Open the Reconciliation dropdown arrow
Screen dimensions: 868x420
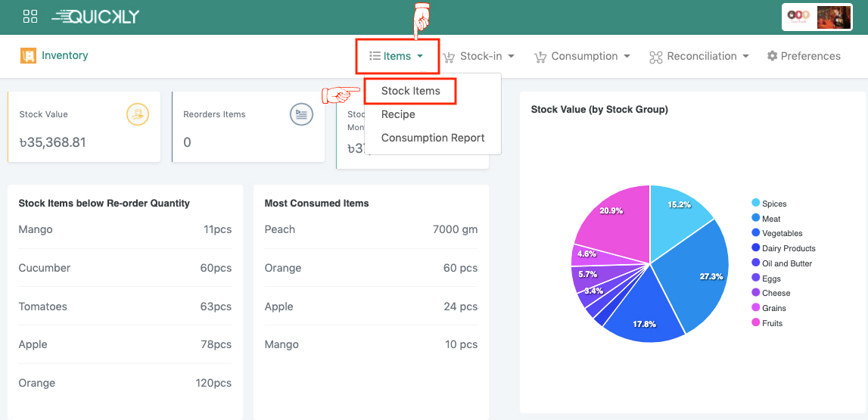(x=745, y=57)
